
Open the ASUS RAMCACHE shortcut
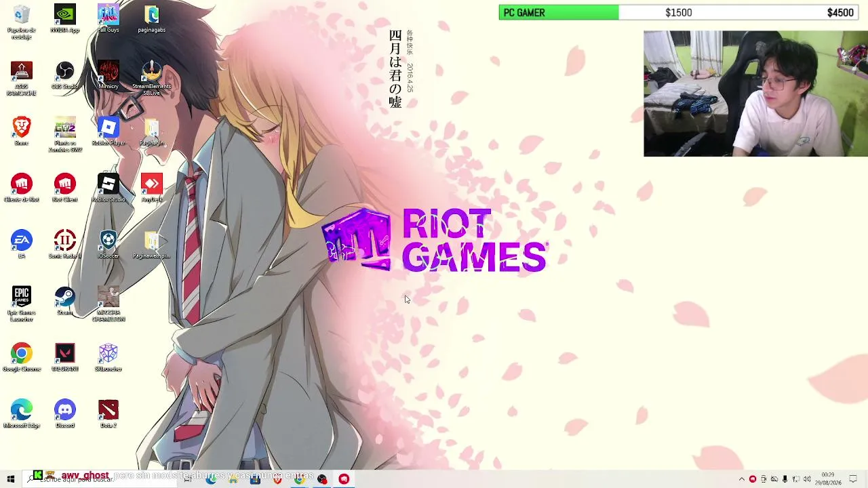tap(22, 78)
